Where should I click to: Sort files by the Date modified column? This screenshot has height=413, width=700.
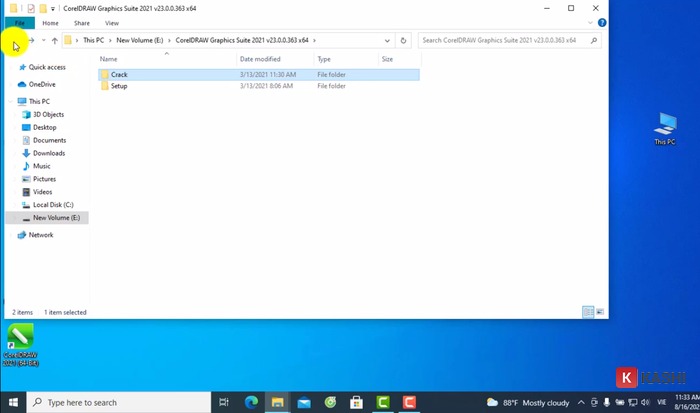coord(260,59)
